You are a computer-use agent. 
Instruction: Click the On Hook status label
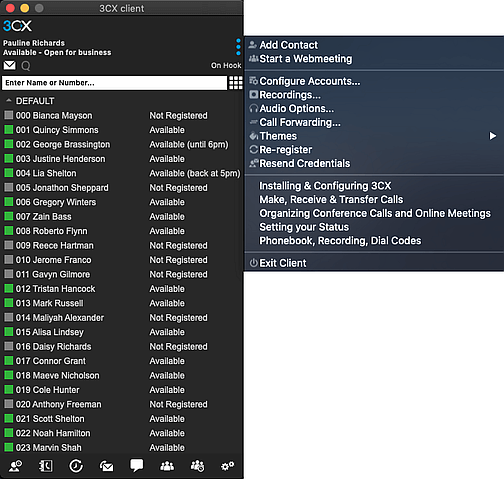click(226, 65)
